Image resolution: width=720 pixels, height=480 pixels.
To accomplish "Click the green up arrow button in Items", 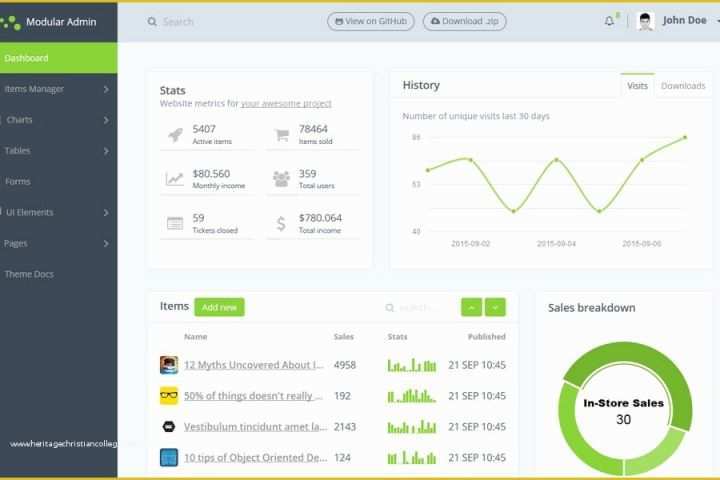I will (471, 307).
